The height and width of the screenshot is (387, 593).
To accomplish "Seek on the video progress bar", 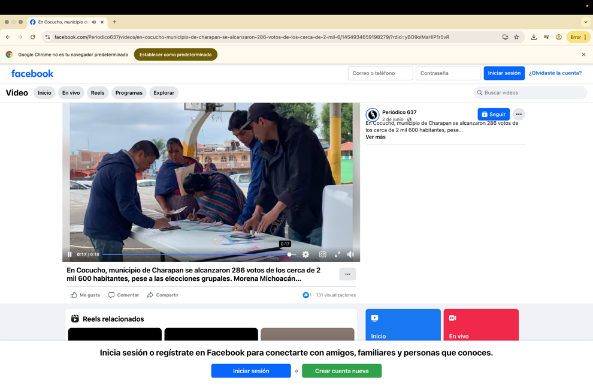I will pyautogui.click(x=199, y=255).
